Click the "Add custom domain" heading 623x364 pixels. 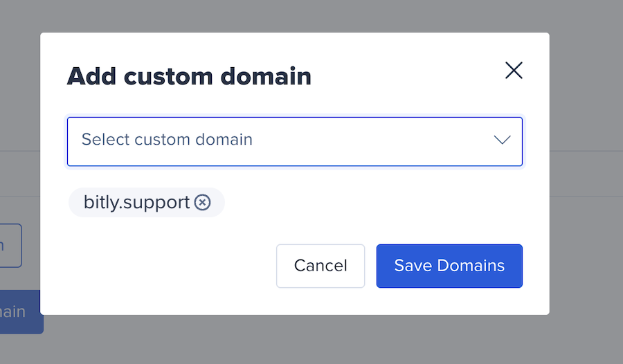click(x=189, y=76)
